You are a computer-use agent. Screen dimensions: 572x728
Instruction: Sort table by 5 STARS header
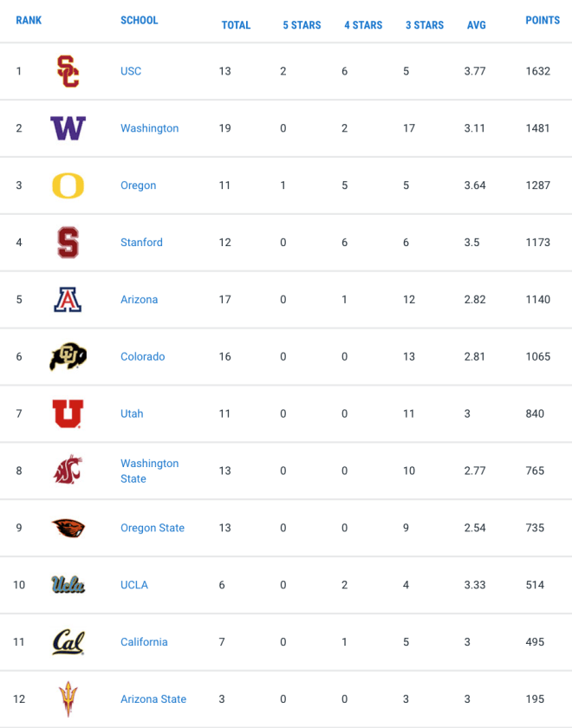(302, 25)
